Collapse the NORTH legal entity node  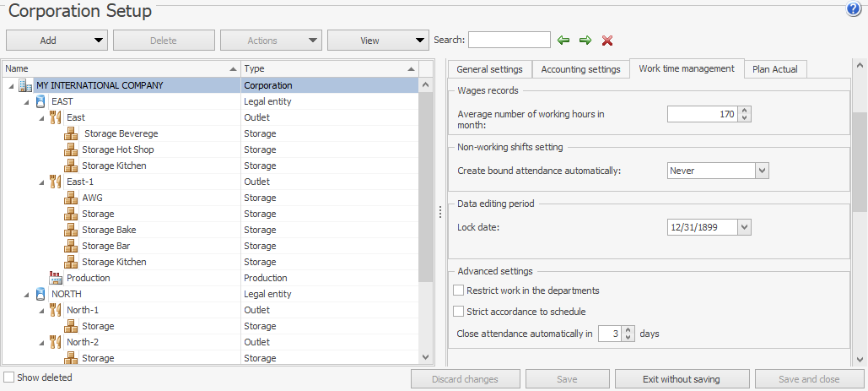tap(26, 295)
